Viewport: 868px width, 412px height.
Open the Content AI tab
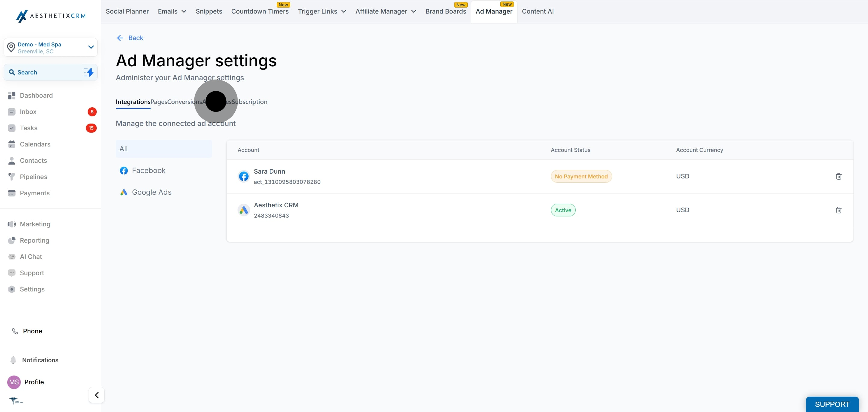tap(537, 11)
